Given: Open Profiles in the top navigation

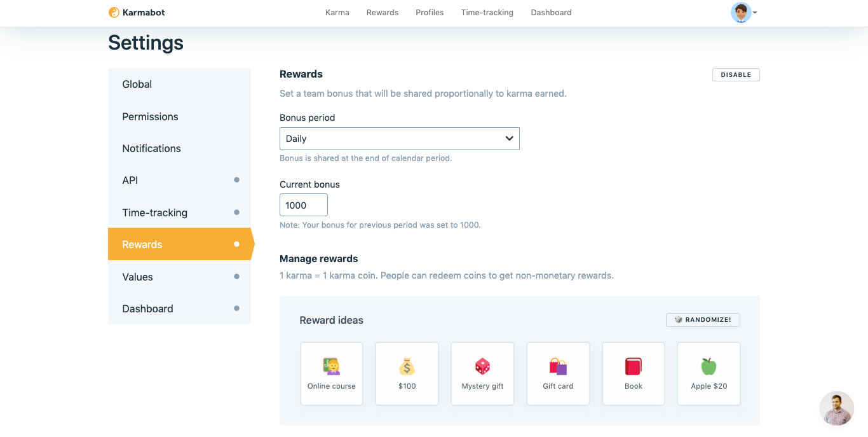Looking at the screenshot, I should point(430,13).
